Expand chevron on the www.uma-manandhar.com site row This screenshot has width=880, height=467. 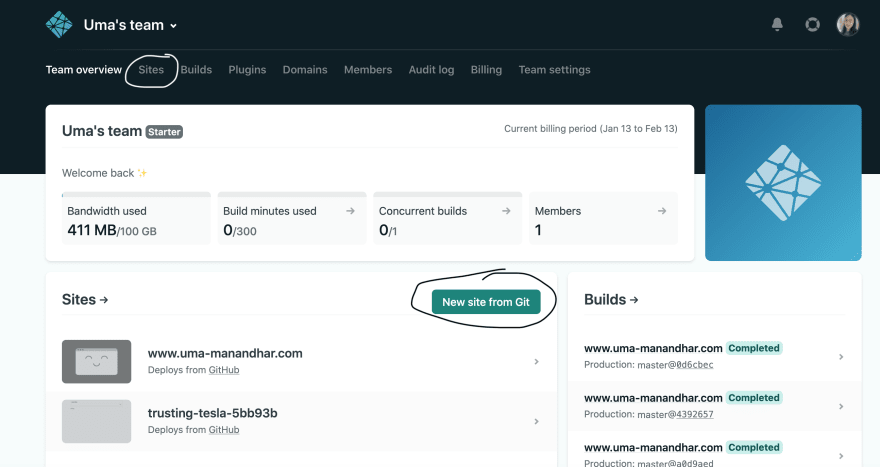(537, 361)
